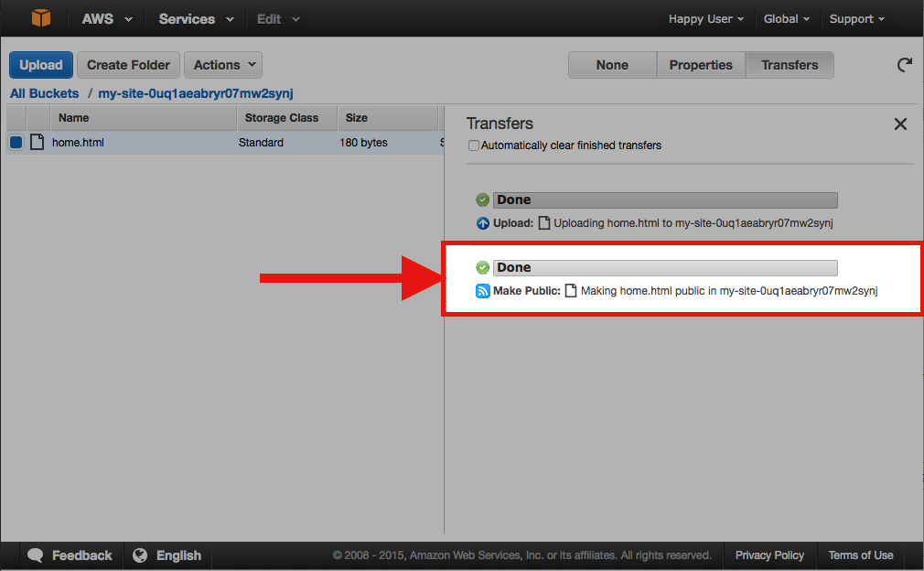Open the Global region dropdown
This screenshot has width=924, height=571.
click(x=786, y=19)
